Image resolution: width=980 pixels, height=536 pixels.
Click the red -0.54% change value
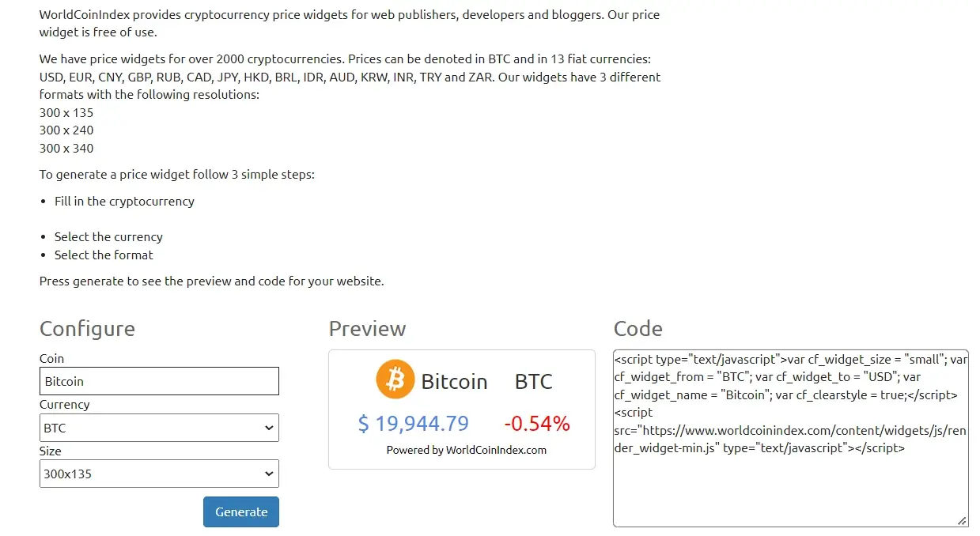click(x=538, y=424)
